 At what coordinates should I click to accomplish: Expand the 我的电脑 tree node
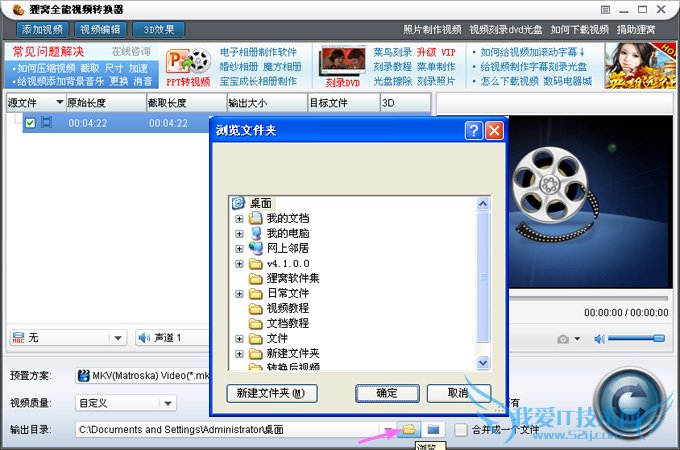pyautogui.click(x=239, y=234)
